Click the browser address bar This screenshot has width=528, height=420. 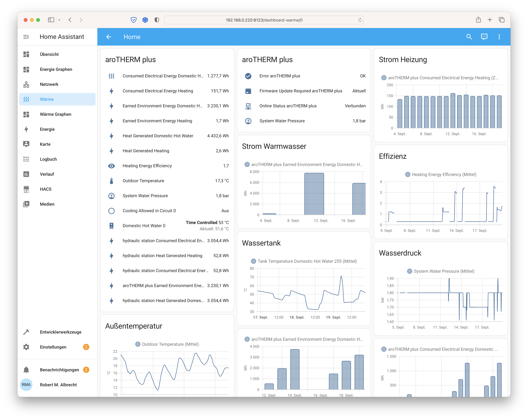tap(264, 20)
